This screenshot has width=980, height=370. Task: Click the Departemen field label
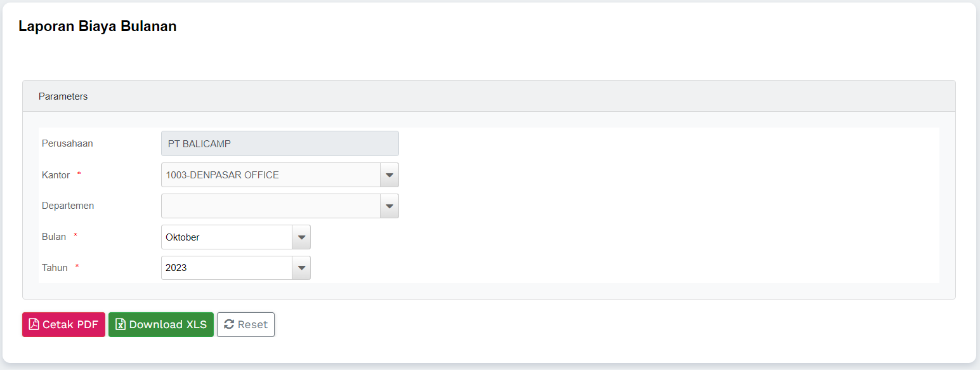click(68, 206)
